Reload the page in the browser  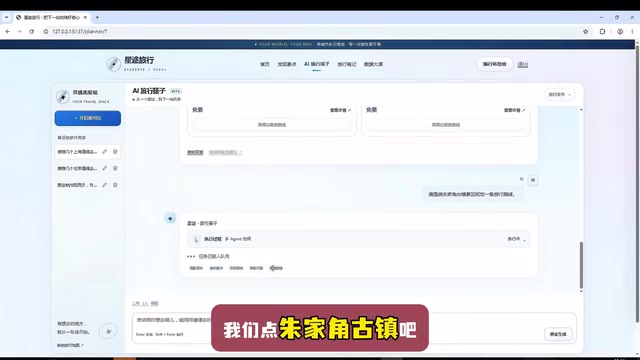pos(31,31)
